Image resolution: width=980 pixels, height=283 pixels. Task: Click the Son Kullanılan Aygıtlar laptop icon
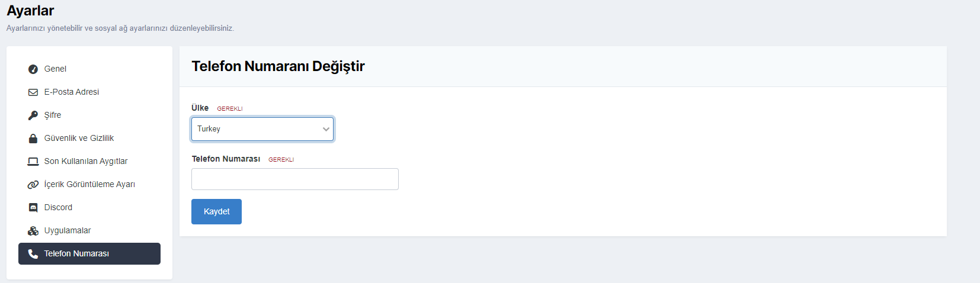(x=33, y=162)
